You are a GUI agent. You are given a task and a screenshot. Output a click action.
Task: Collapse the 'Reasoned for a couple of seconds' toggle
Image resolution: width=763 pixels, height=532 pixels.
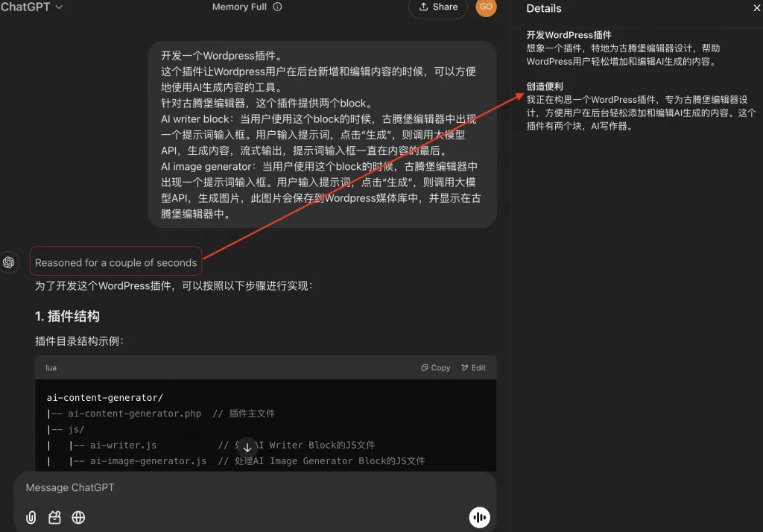tap(116, 262)
